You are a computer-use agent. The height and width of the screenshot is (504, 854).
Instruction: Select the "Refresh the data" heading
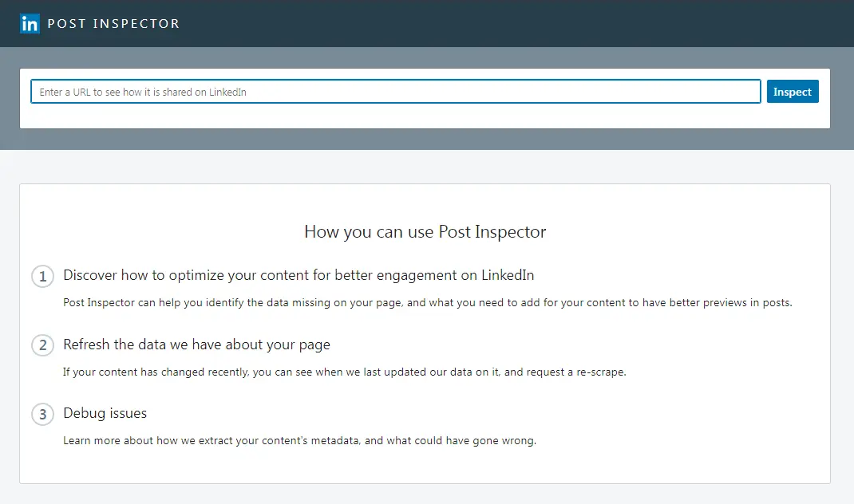pos(196,345)
